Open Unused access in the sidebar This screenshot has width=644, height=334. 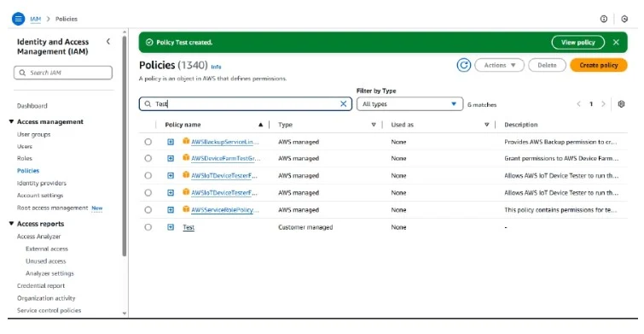pyautogui.click(x=45, y=261)
